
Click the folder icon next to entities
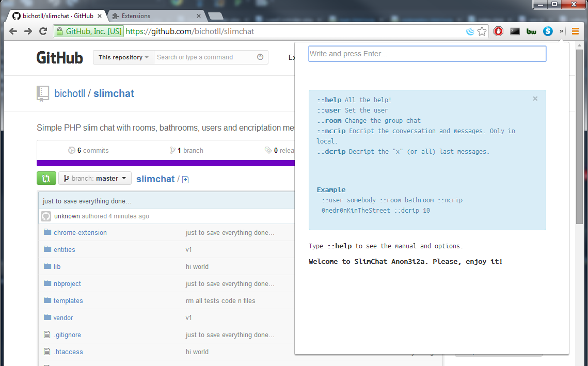[x=47, y=249]
